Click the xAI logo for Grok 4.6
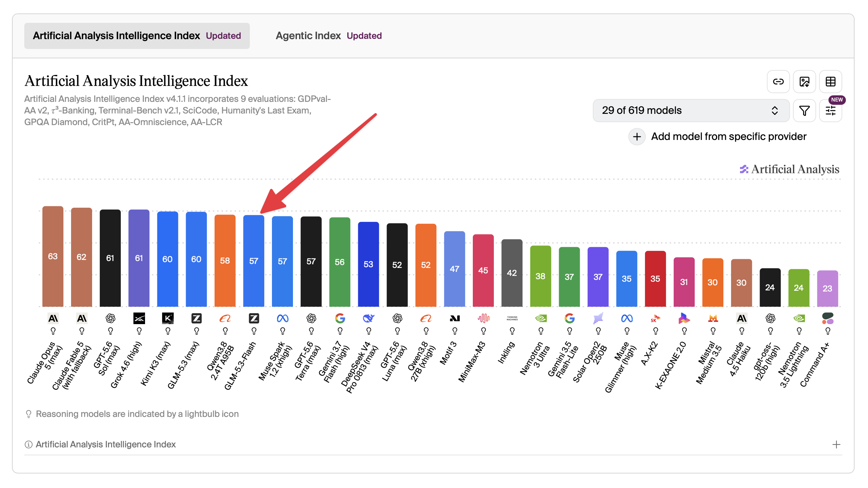Image resolution: width=868 pixels, height=488 pixels. pos(139,318)
